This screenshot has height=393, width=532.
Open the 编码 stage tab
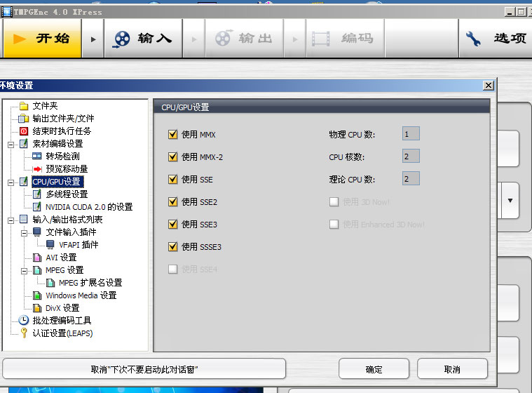pos(345,39)
